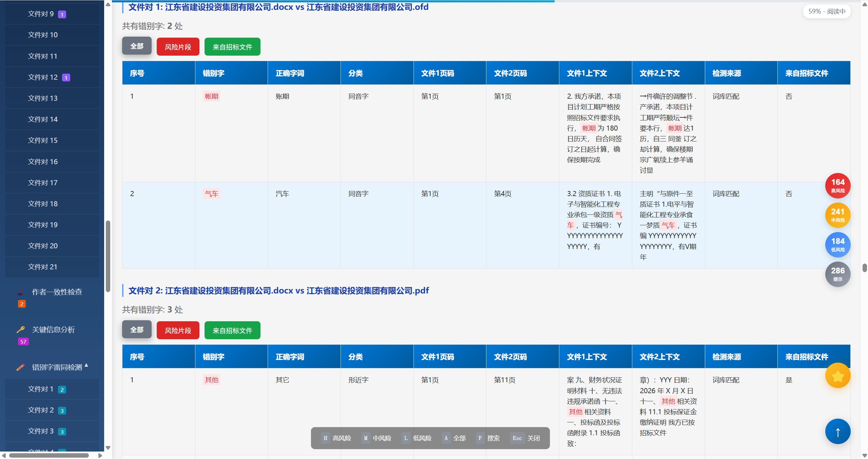Screen dimensions: 868x459
Task: Open the 286 hints gray badge
Action: [x=837, y=274]
